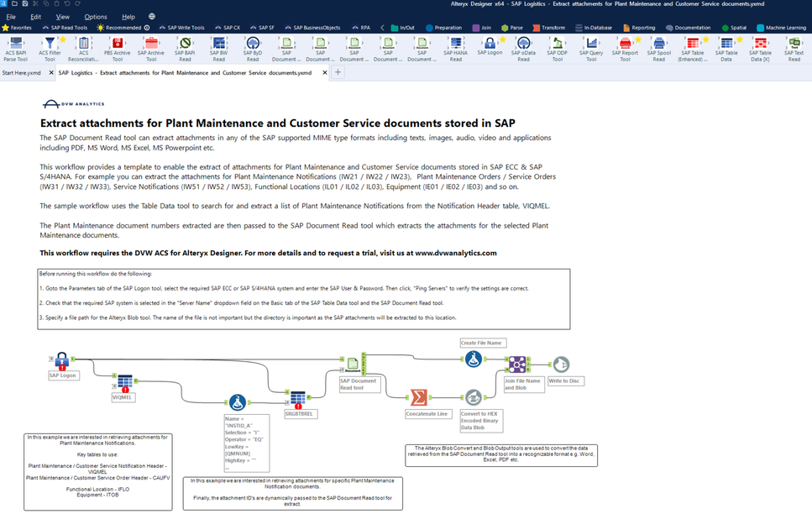The height and width of the screenshot is (514, 812).
Task: Open the Transform tool category
Action: pyautogui.click(x=549, y=28)
